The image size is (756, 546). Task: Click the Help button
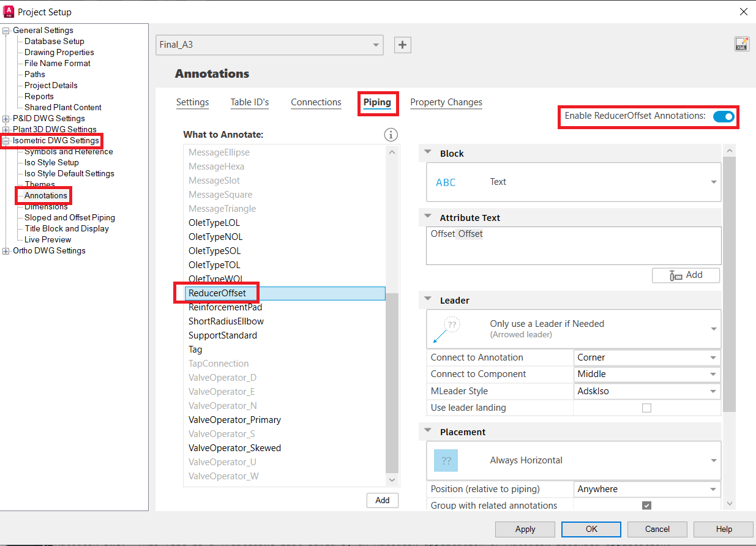click(723, 529)
